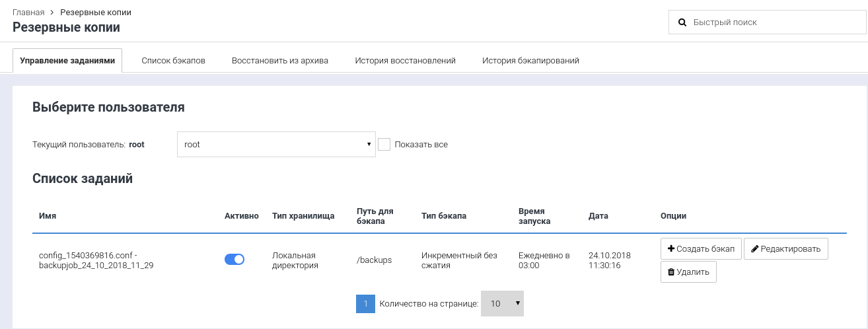Click the plus icon on Создать бэкап
This screenshot has height=329, width=868.
(671, 249)
